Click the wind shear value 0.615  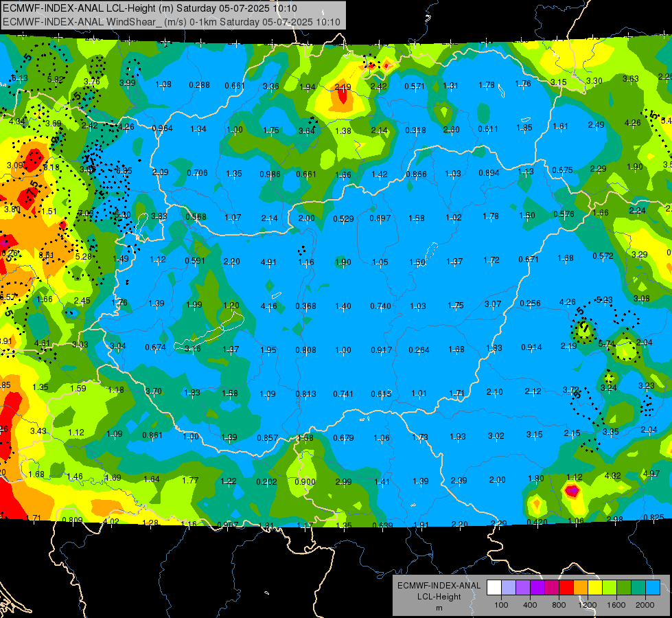[x=381, y=394]
